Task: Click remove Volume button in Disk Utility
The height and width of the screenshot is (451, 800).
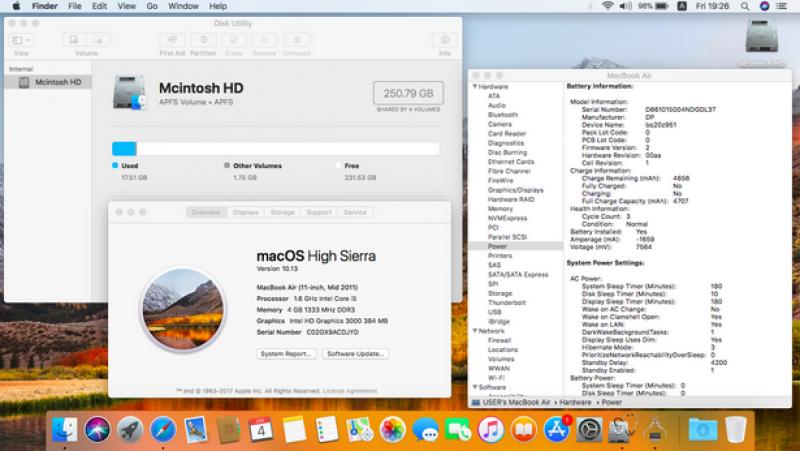Action: [98, 40]
